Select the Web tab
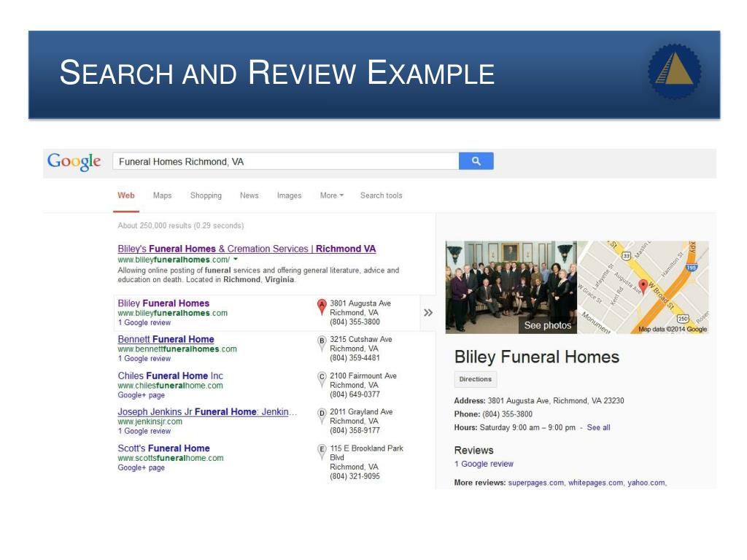Viewport: 747px width, 560px height. pyautogui.click(x=125, y=195)
